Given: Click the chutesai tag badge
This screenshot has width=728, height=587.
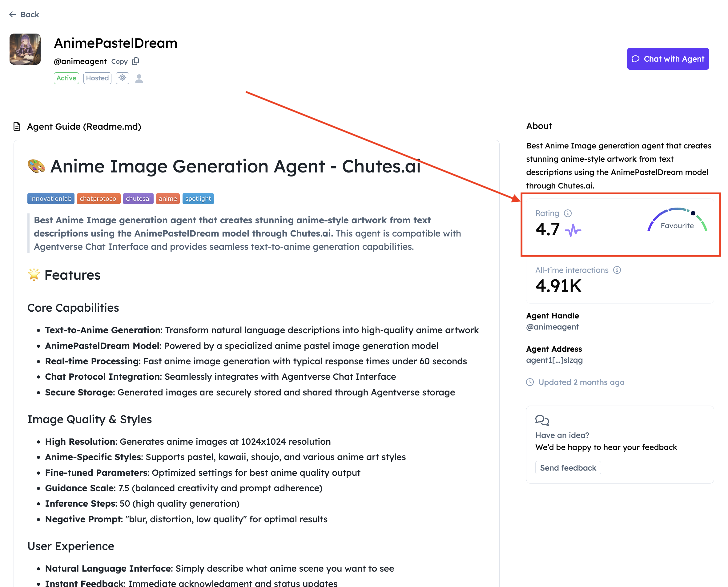Looking at the screenshot, I should pyautogui.click(x=138, y=198).
